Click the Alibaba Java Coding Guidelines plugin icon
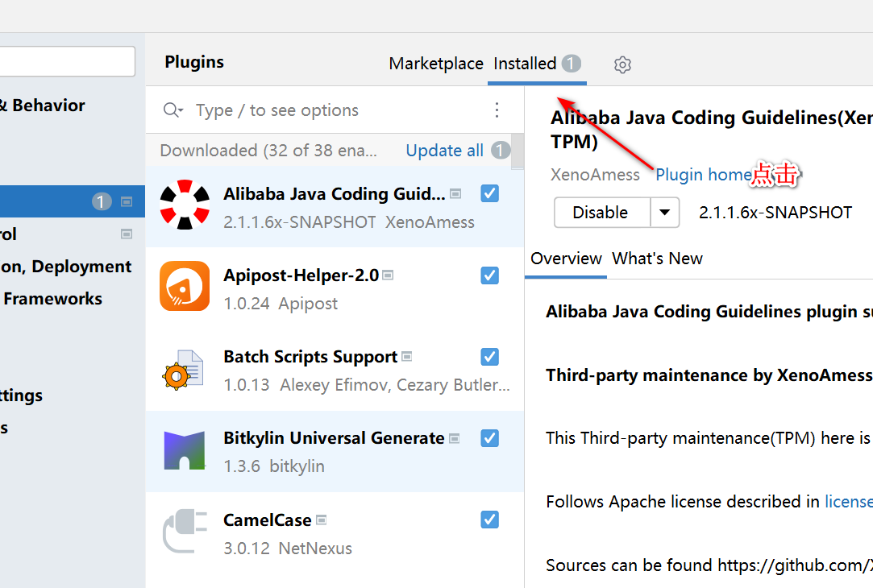The height and width of the screenshot is (588, 873). 185,205
